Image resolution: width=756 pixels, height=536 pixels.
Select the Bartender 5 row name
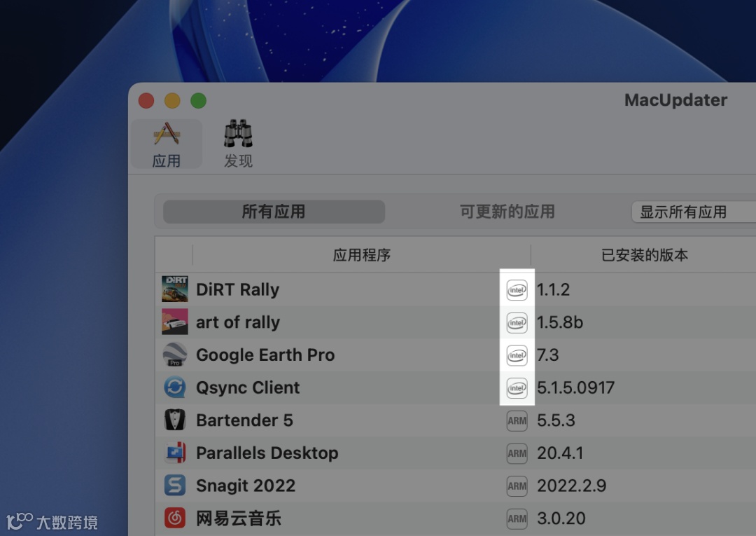pos(244,420)
